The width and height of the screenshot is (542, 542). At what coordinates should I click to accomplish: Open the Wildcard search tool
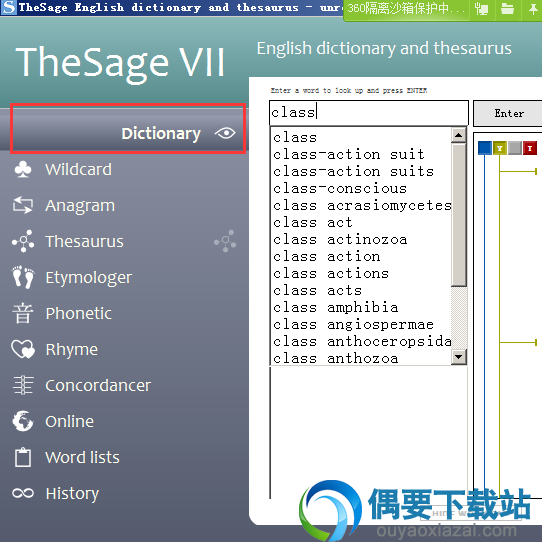click(78, 169)
